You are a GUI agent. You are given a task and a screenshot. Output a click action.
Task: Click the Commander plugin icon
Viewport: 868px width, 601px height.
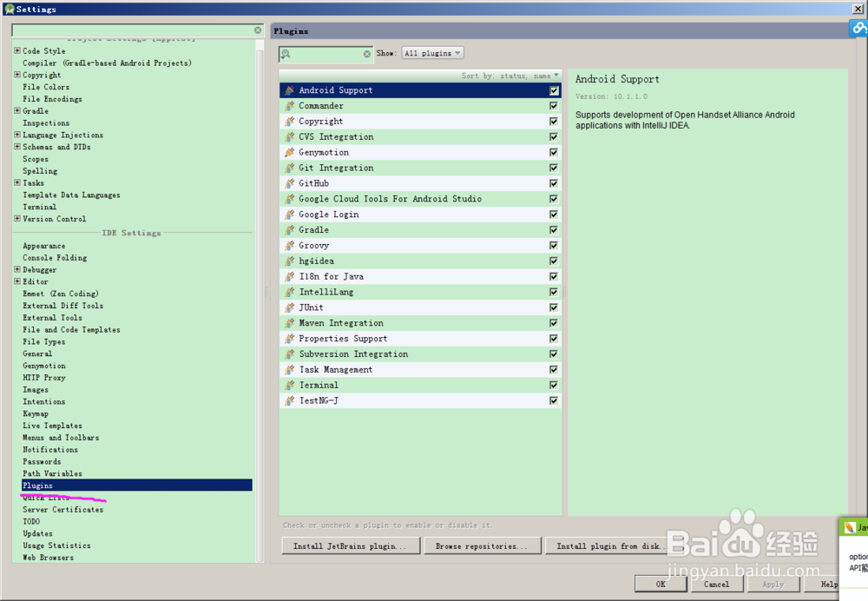[x=289, y=106]
